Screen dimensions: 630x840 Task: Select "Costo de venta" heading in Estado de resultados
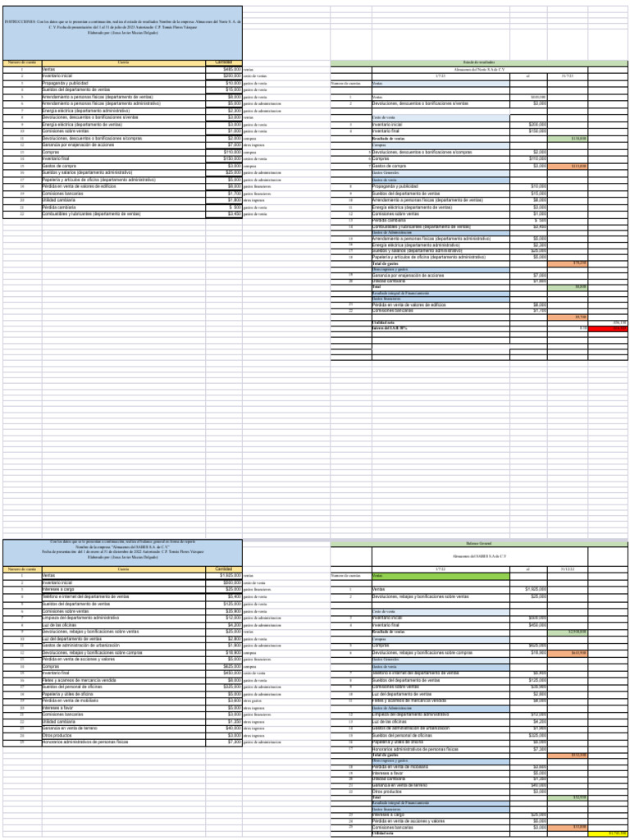(441, 116)
